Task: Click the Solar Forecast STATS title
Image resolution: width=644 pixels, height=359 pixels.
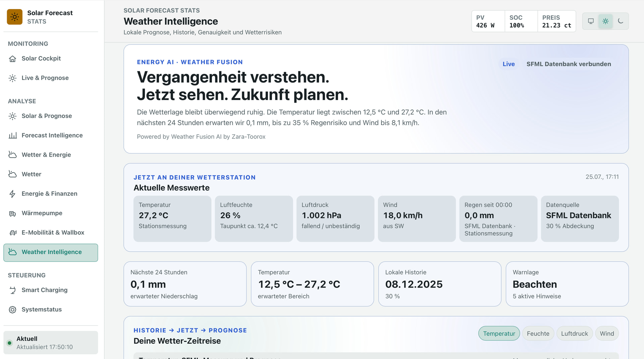Action: pos(50,17)
